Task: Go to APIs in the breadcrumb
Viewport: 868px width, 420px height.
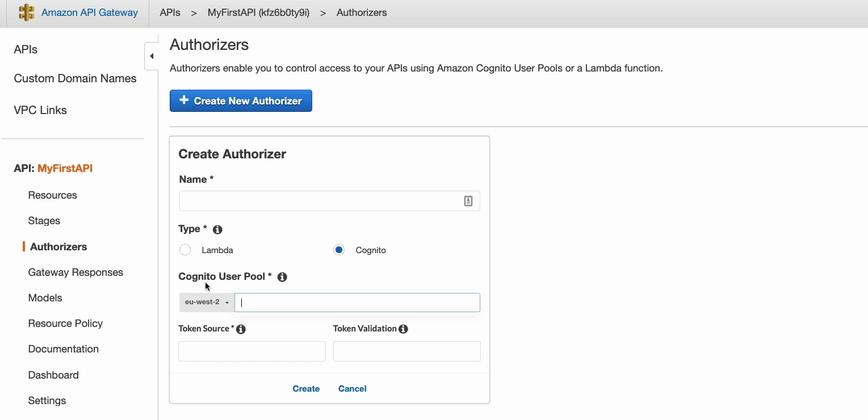Action: tap(170, 12)
